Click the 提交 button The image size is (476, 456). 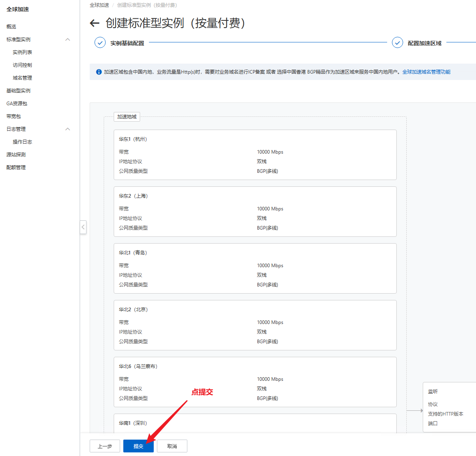139,446
